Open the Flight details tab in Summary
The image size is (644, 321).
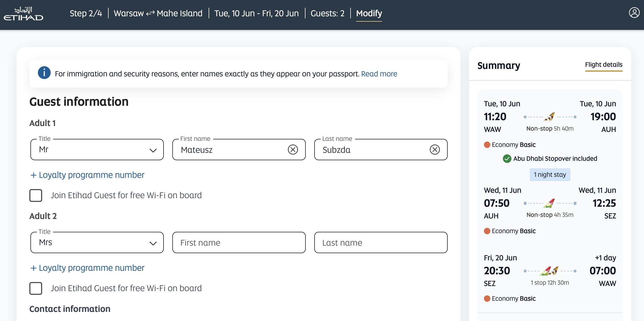604,65
